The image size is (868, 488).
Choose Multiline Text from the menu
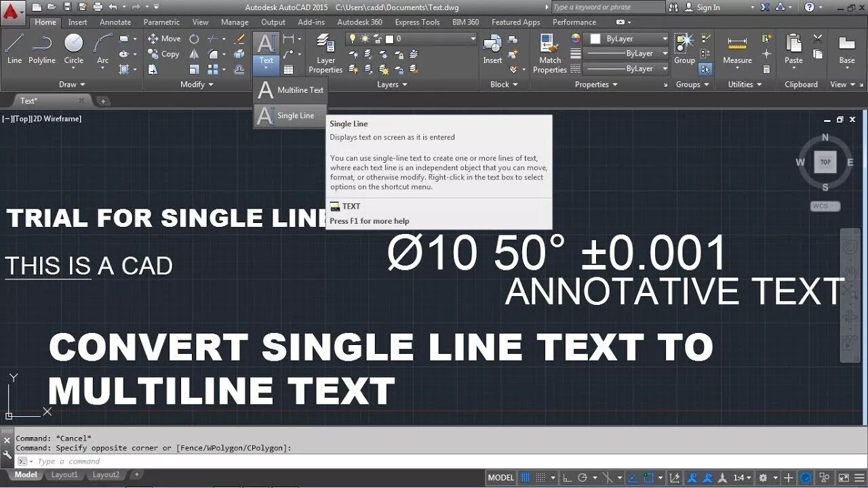pos(290,89)
